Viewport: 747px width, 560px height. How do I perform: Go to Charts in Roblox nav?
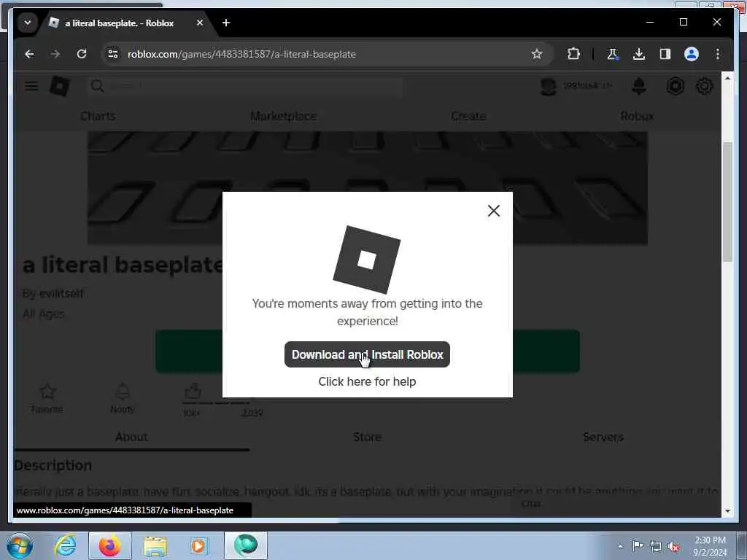point(98,116)
